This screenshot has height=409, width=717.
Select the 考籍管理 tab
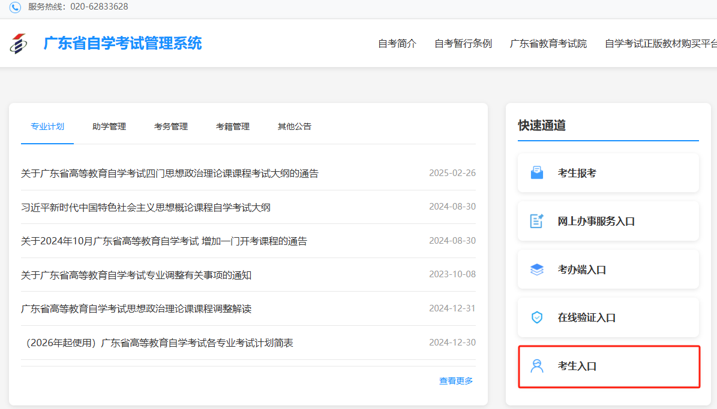(233, 127)
